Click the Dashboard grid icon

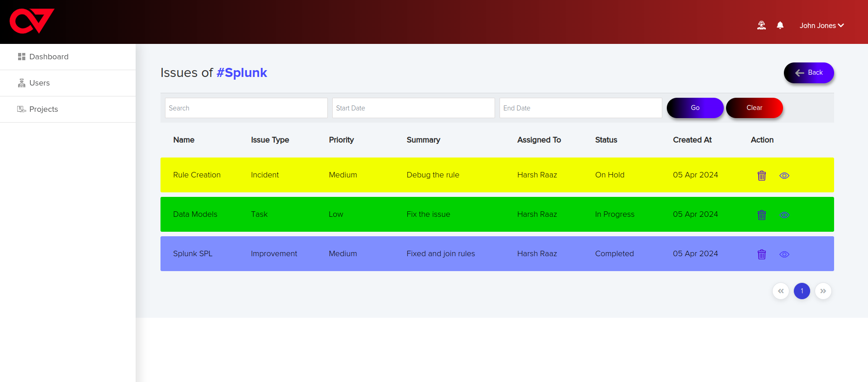21,57
